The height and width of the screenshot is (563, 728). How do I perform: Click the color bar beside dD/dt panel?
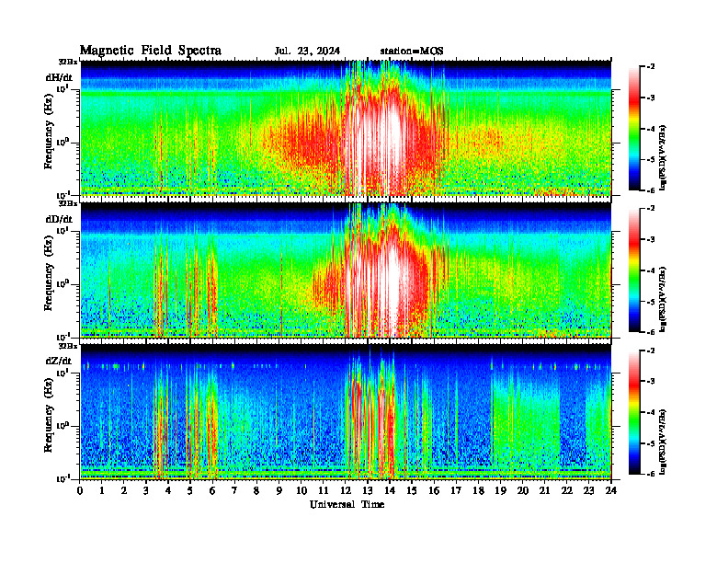[634, 270]
